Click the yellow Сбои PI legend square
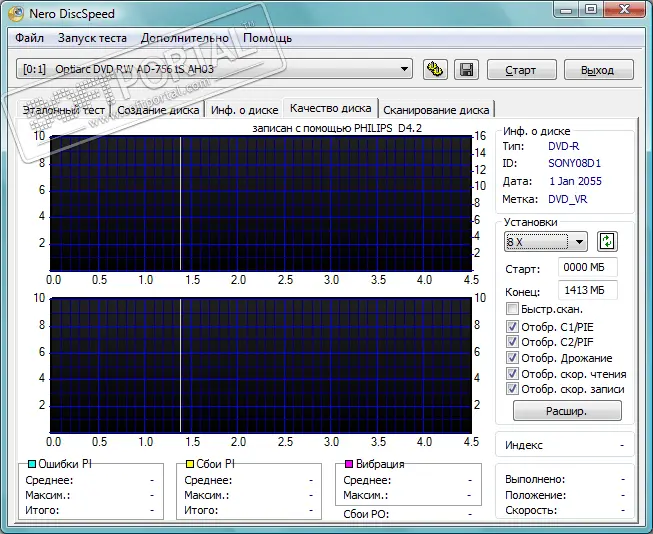This screenshot has width=653, height=534. 190,465
